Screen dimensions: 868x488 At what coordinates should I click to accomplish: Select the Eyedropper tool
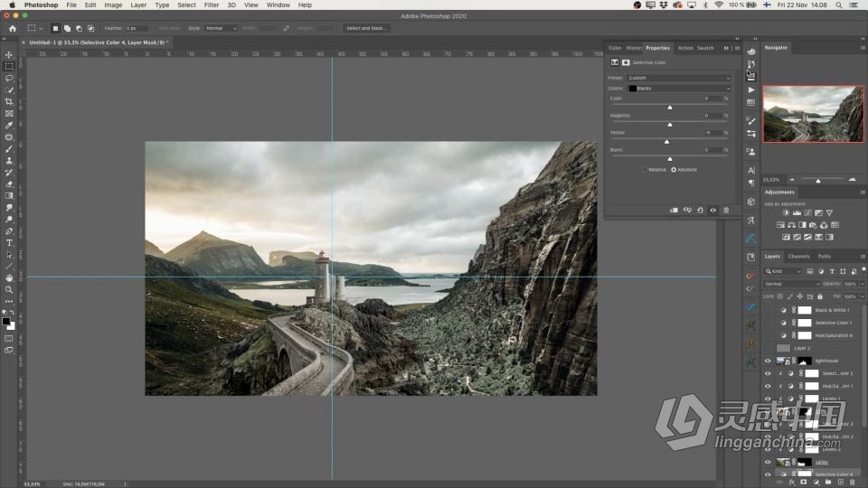tap(9, 126)
